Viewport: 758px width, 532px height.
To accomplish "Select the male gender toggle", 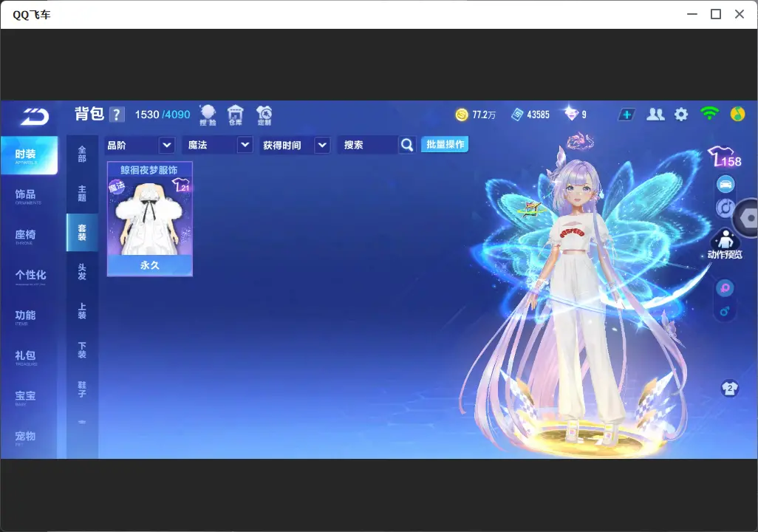I will (725, 311).
